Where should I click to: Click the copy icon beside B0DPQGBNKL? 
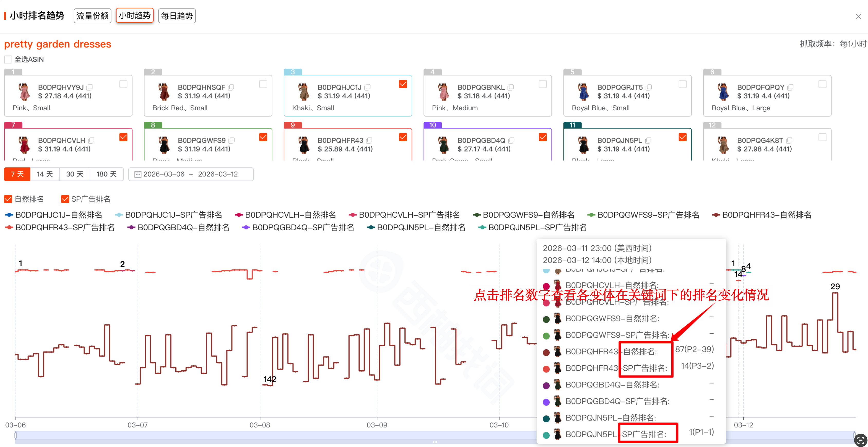coord(511,87)
